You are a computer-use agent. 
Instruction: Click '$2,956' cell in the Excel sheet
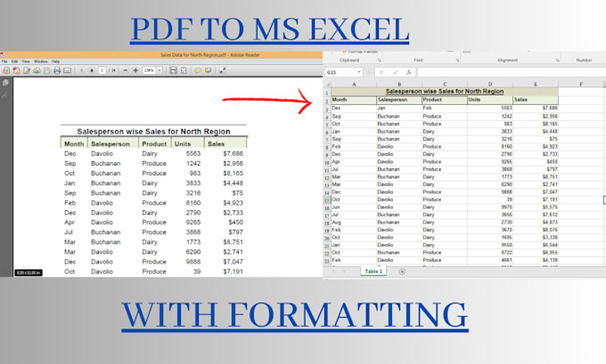pyautogui.click(x=536, y=117)
